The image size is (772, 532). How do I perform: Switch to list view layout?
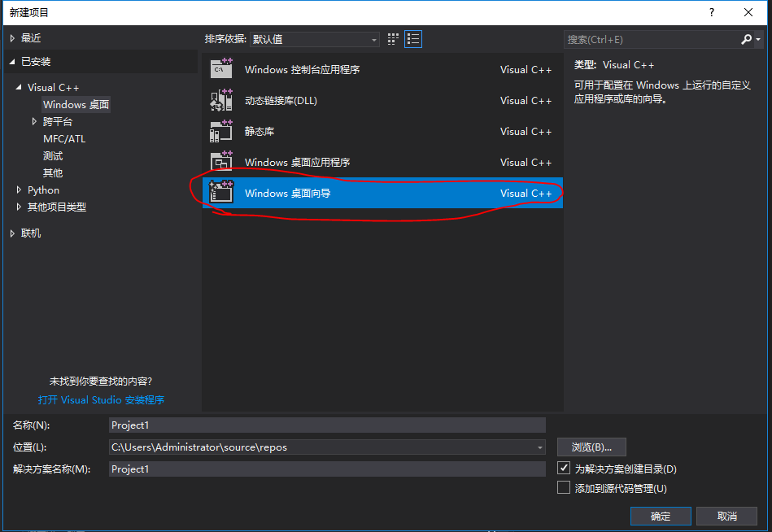pos(413,38)
